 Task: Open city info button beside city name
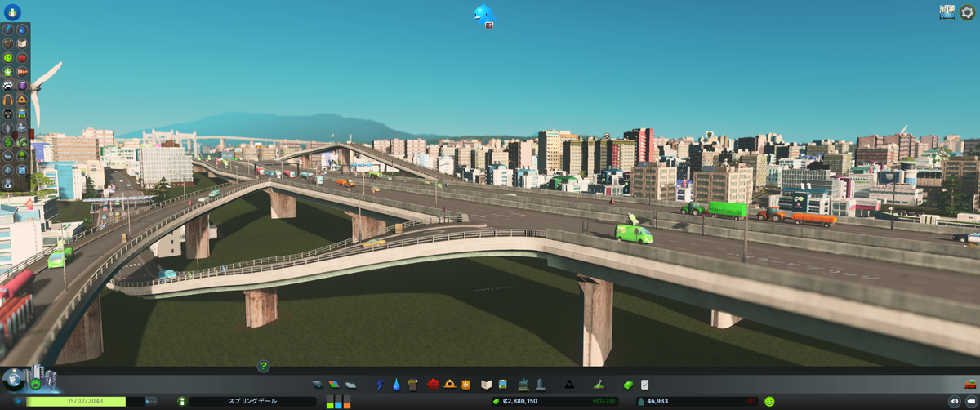182,401
